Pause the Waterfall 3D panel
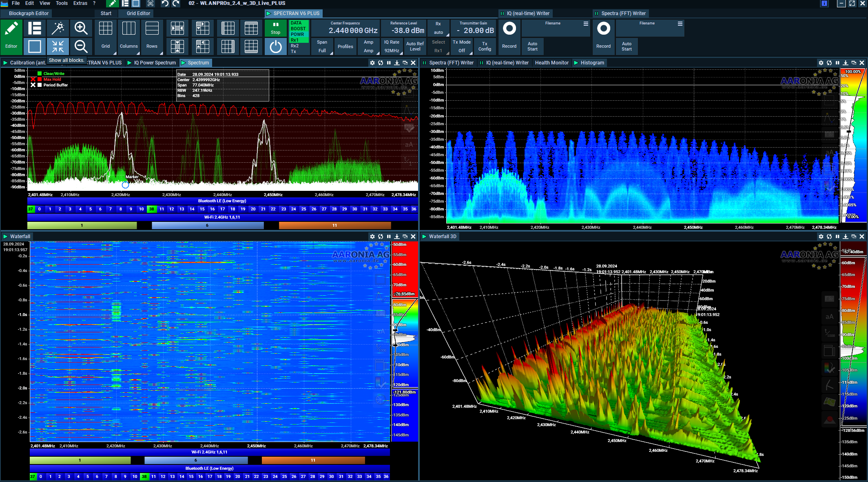 point(837,237)
